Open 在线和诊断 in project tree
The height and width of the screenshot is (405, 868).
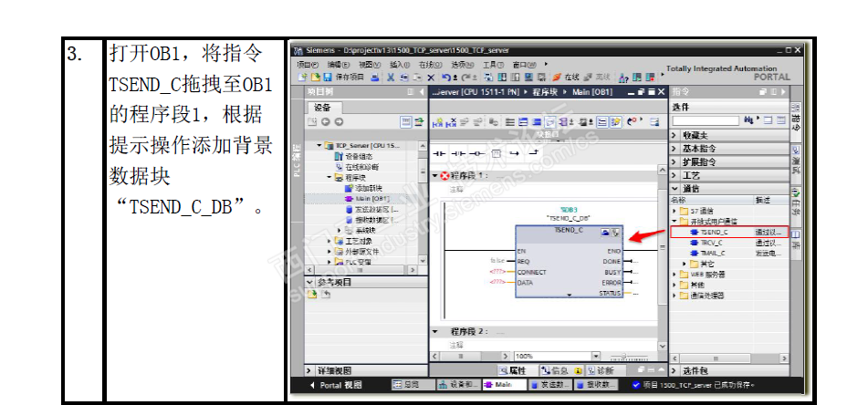point(358,167)
